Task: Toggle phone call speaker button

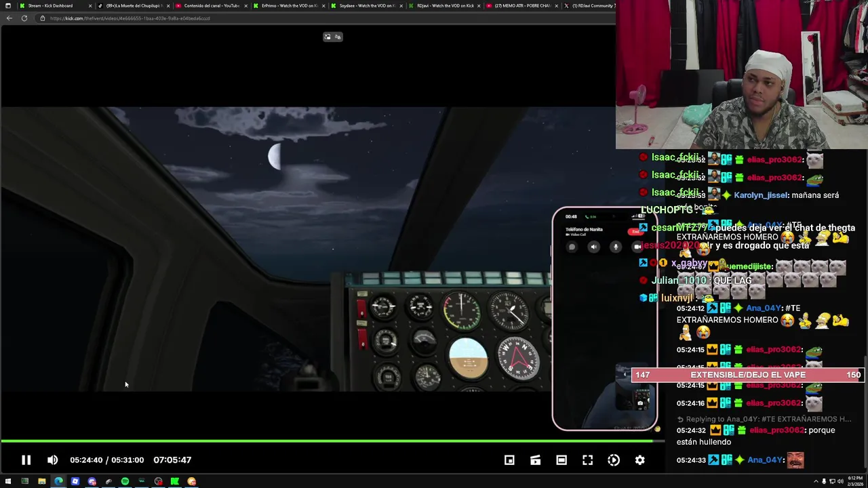Action: 594,247
